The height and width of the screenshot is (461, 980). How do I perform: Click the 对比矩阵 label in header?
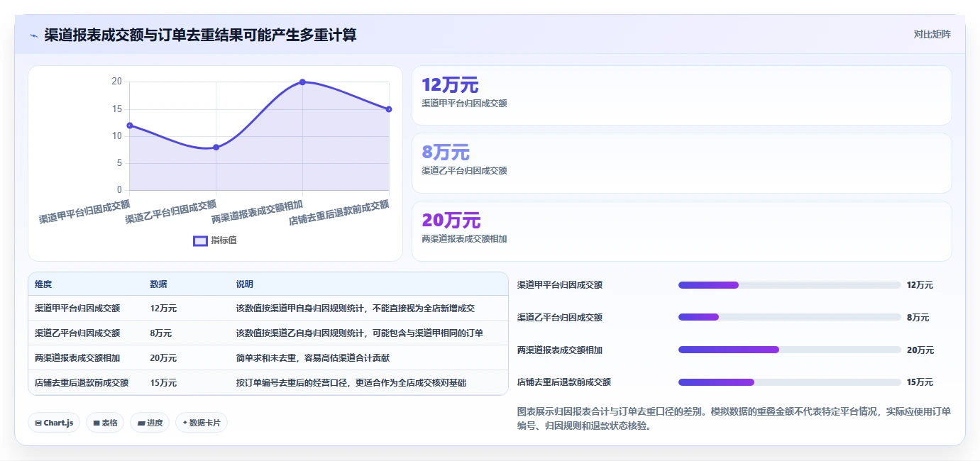pos(932,34)
